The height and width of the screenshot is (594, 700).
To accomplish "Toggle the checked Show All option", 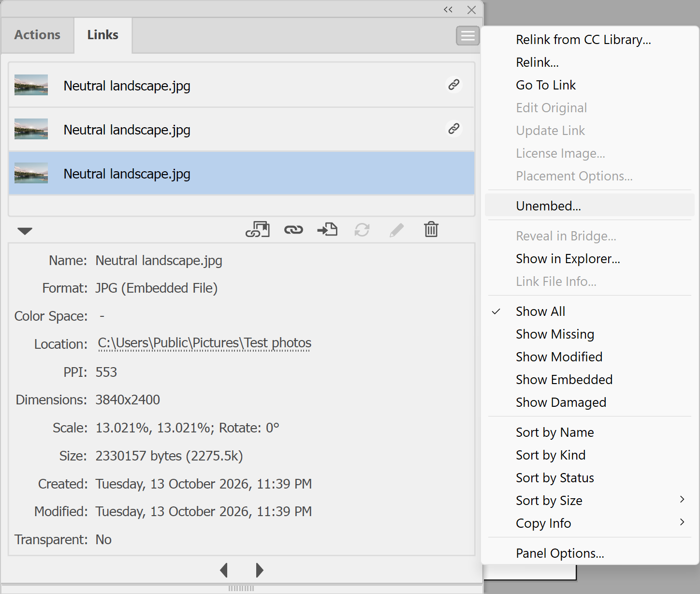I will click(590, 312).
